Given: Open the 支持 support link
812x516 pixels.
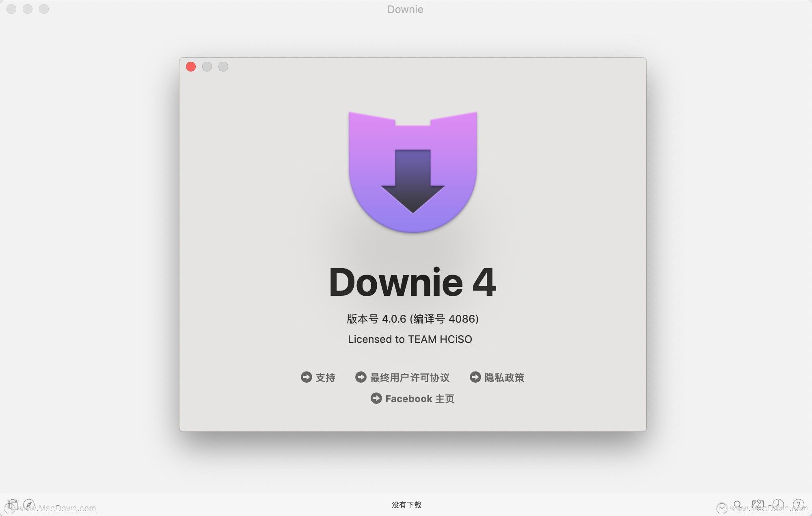Looking at the screenshot, I should click(318, 377).
